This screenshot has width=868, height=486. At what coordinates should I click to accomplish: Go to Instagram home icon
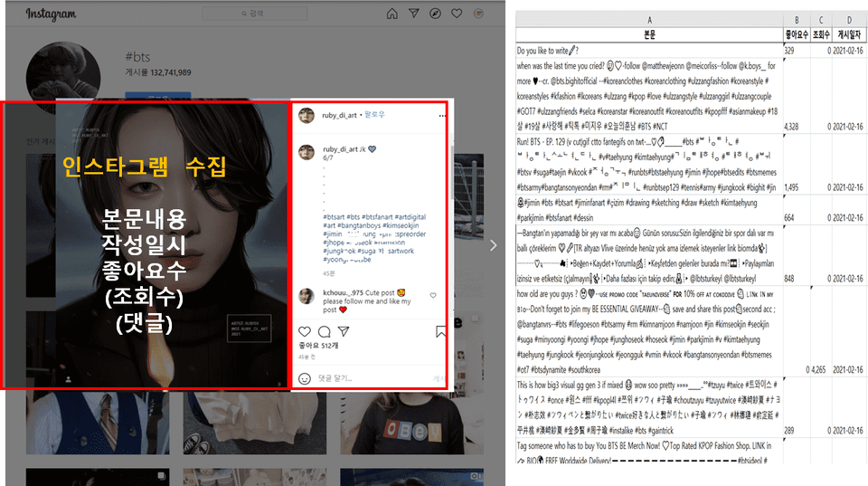coord(392,14)
